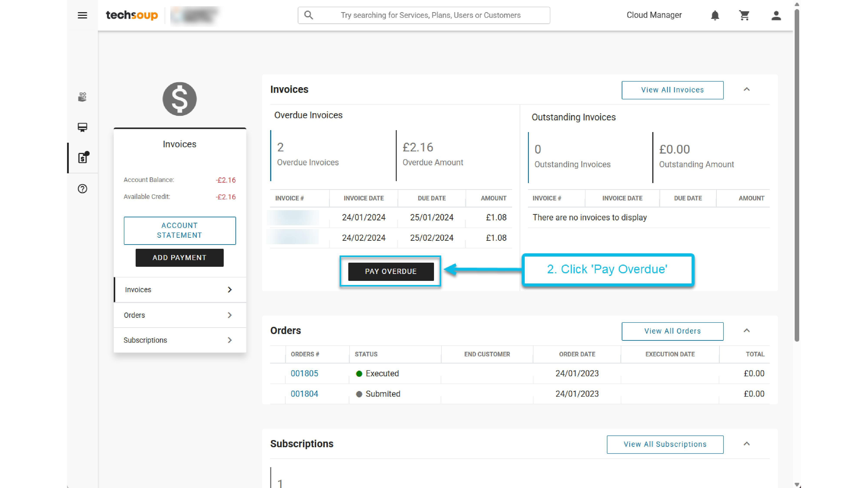The height and width of the screenshot is (488, 868).
Task: Open the billing invoice sidebar icon
Action: tap(83, 157)
